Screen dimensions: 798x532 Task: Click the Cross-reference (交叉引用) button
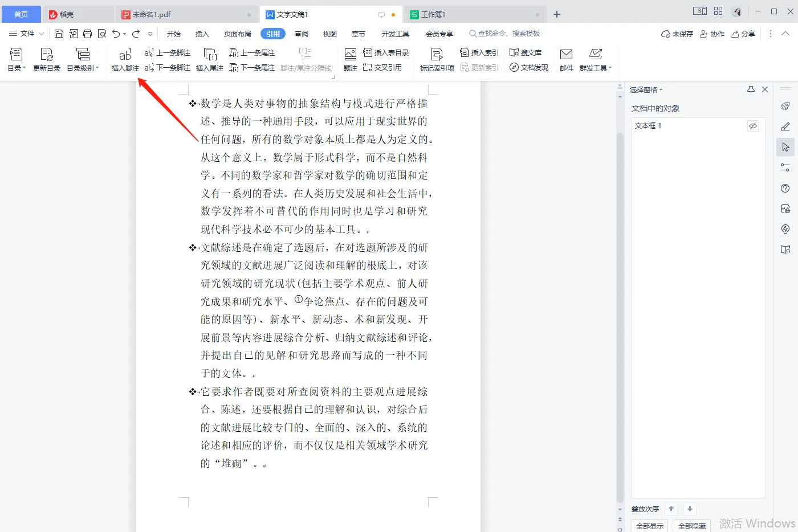[382, 68]
